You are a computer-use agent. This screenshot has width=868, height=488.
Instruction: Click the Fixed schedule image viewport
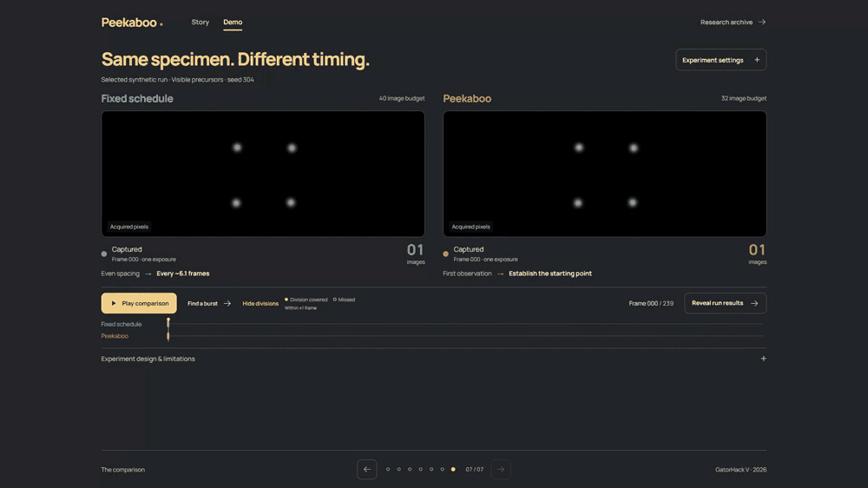(263, 174)
